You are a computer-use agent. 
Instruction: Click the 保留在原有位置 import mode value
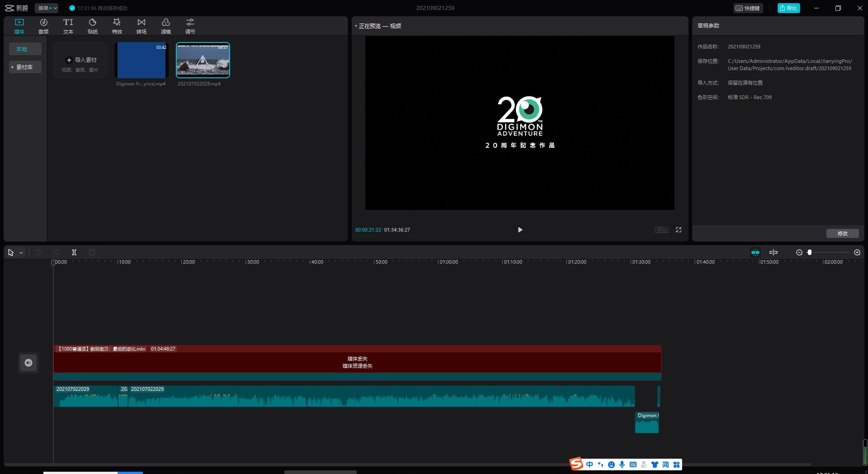(x=745, y=83)
